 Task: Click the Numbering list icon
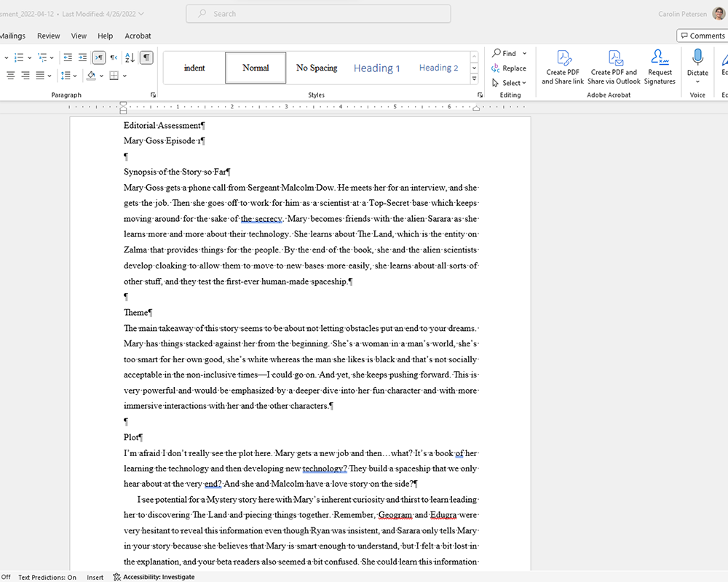19,57
